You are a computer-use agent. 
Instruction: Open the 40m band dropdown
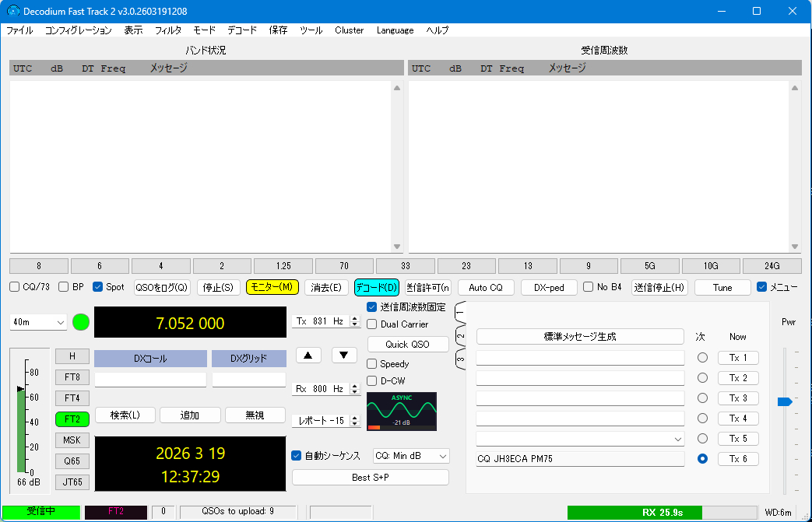39,322
